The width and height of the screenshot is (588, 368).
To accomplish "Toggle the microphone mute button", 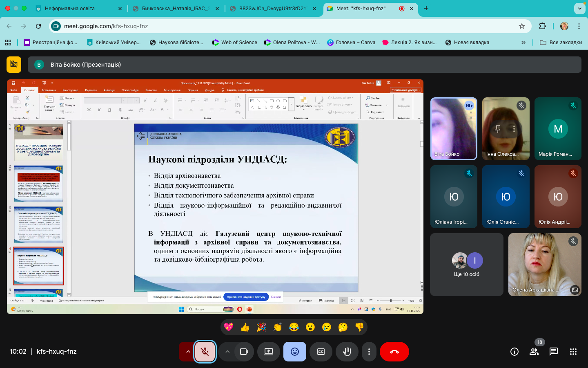I will (x=205, y=352).
